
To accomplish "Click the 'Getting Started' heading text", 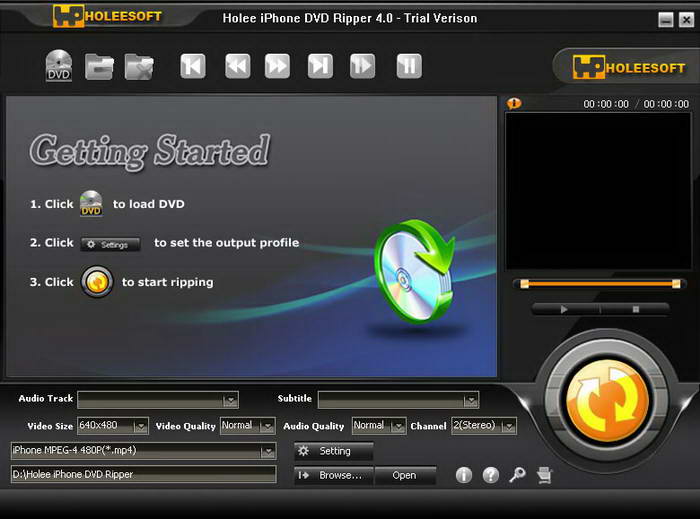I will 150,151.
